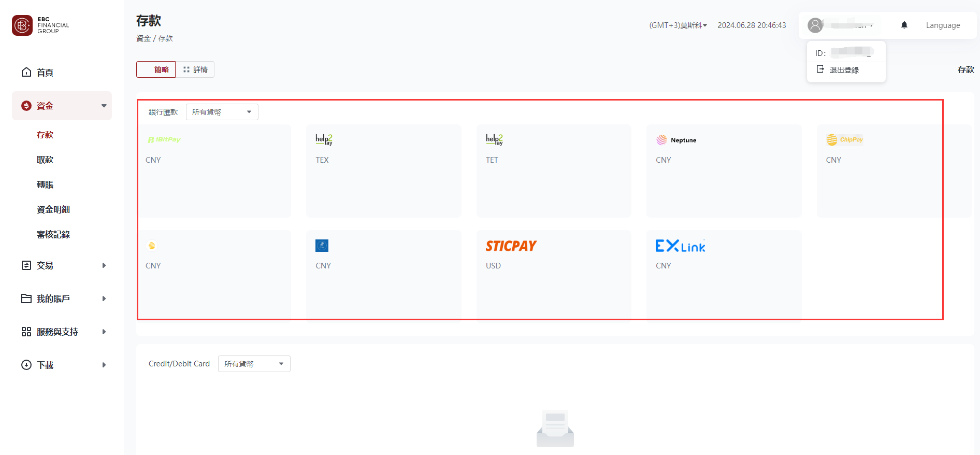This screenshot has height=455, width=980.
Task: Click the 銀行匯款 section label
Action: (x=163, y=112)
